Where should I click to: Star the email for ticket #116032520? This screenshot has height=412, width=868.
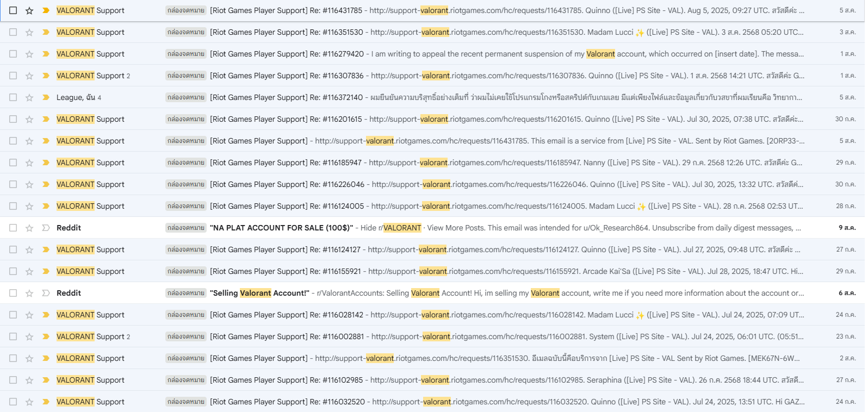pyautogui.click(x=29, y=402)
